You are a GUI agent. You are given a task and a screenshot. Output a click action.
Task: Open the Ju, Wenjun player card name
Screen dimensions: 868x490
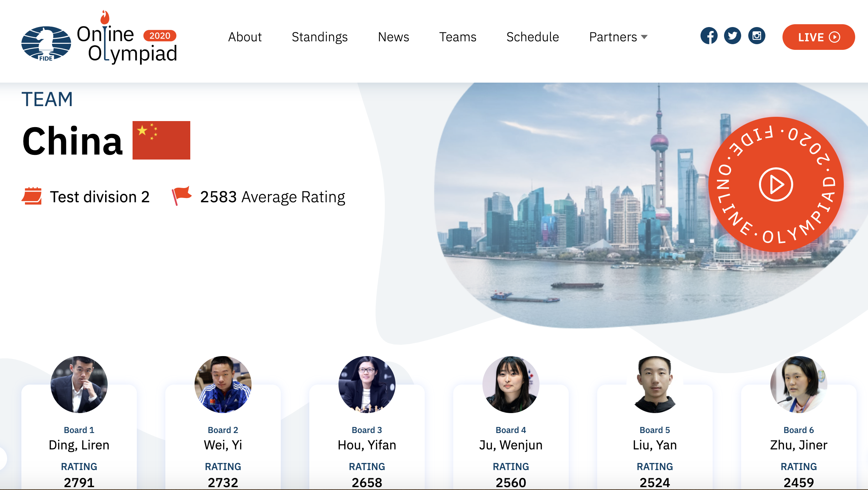(511, 445)
